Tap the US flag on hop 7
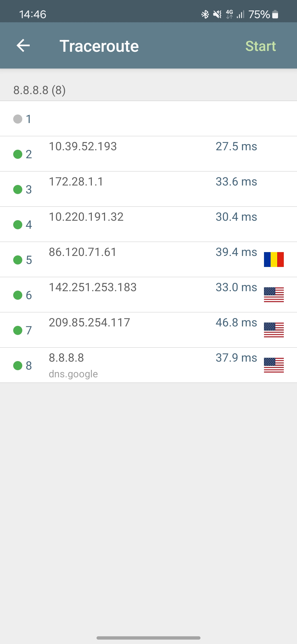The height and width of the screenshot is (644, 297). click(x=274, y=330)
